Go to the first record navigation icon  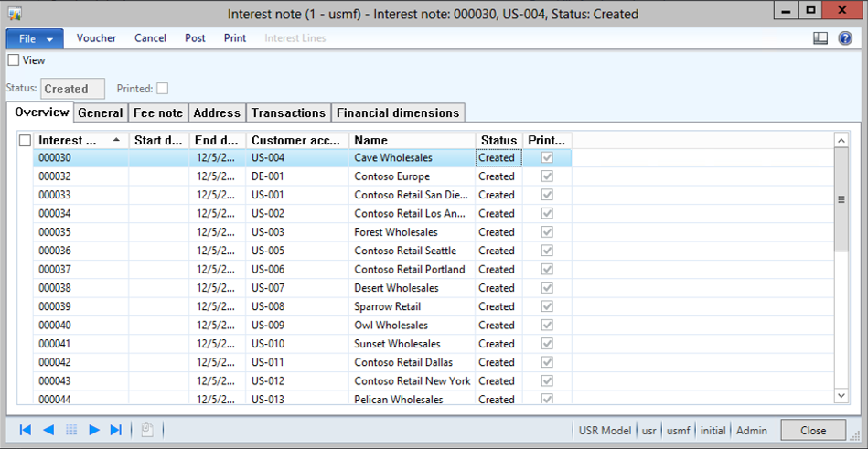pyautogui.click(x=26, y=430)
